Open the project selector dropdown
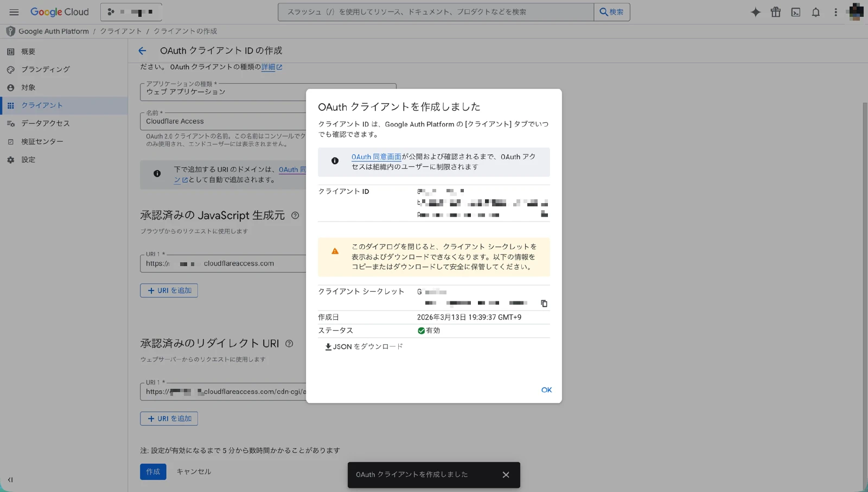Image resolution: width=868 pixels, height=492 pixels. [130, 11]
